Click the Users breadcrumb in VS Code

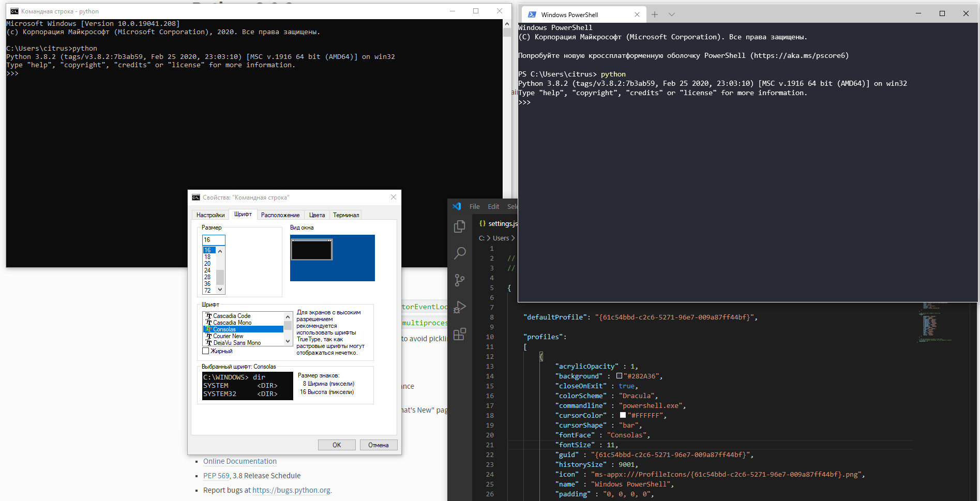click(x=501, y=238)
